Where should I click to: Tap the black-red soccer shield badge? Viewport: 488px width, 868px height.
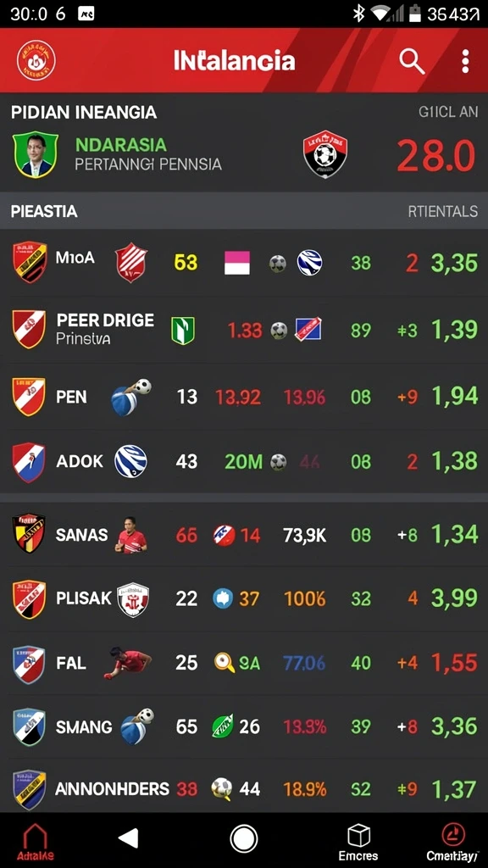(x=325, y=154)
